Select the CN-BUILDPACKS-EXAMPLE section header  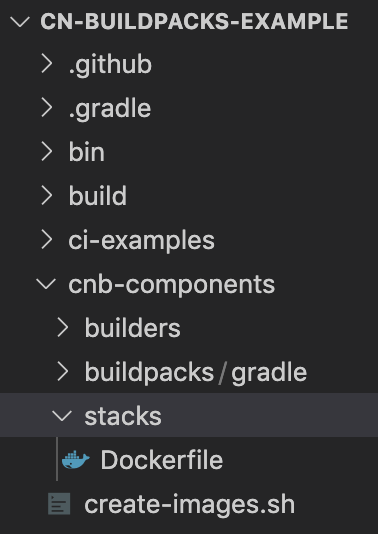coord(194,21)
